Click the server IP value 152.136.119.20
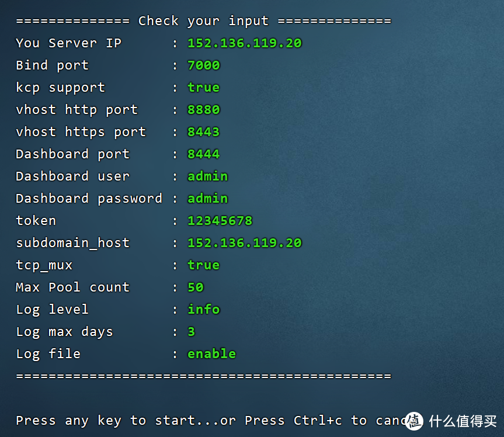 244,43
